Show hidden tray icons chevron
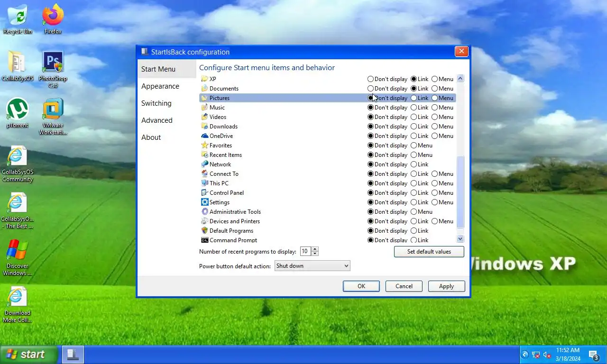 point(525,355)
